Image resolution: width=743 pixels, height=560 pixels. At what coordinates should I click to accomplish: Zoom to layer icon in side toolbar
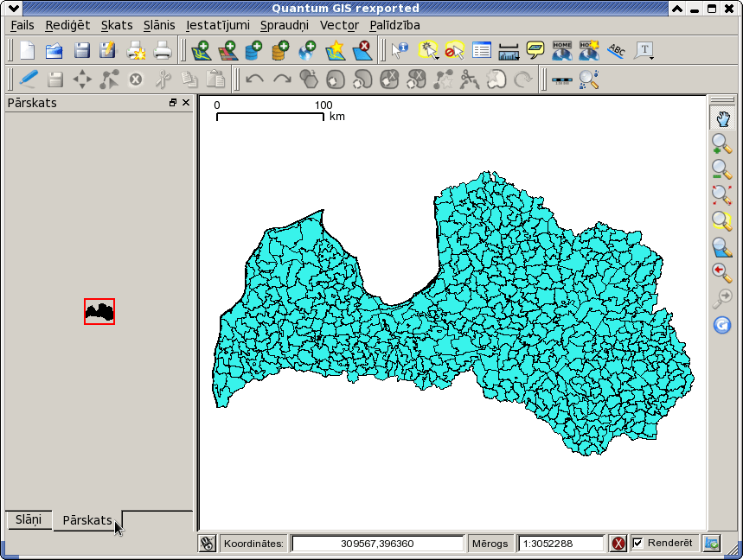coord(722,247)
